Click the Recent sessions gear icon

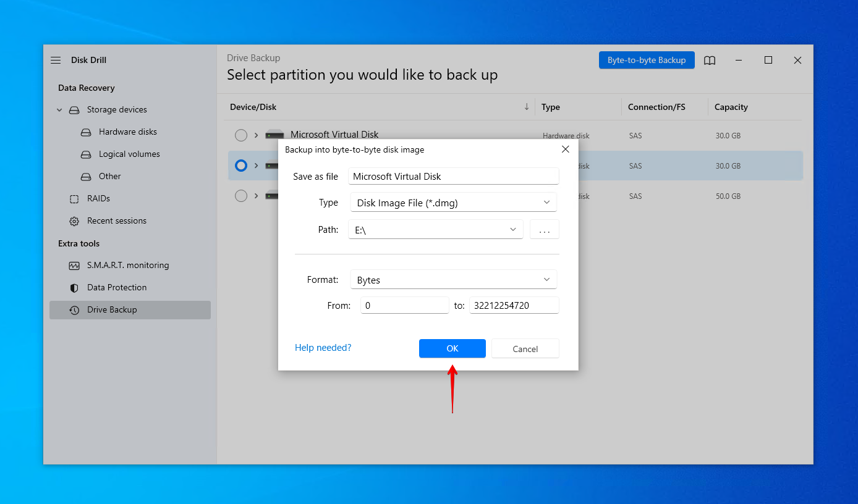tap(74, 221)
